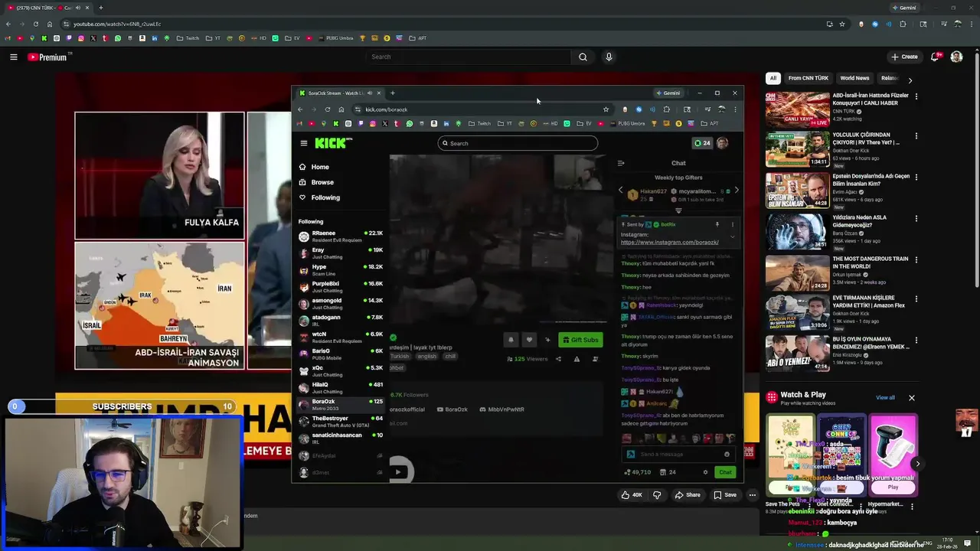Open the pinned message options menu
This screenshot has width=980, height=551.
pos(732,224)
